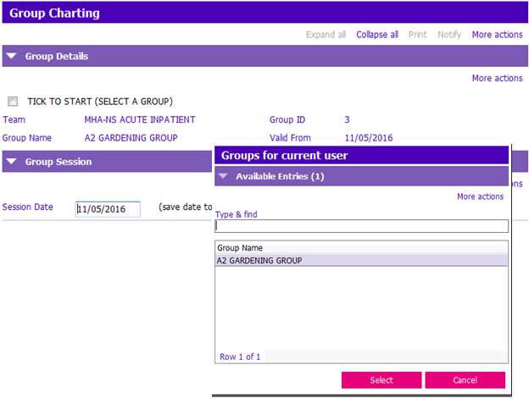Click the Available Entries (1) header

coord(280,176)
